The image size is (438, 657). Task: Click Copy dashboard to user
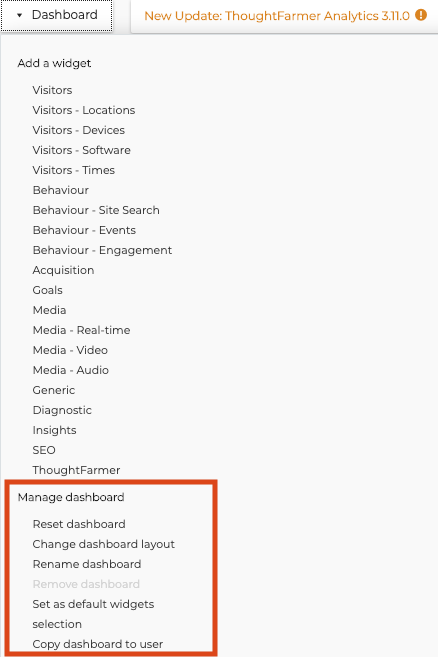(x=98, y=644)
